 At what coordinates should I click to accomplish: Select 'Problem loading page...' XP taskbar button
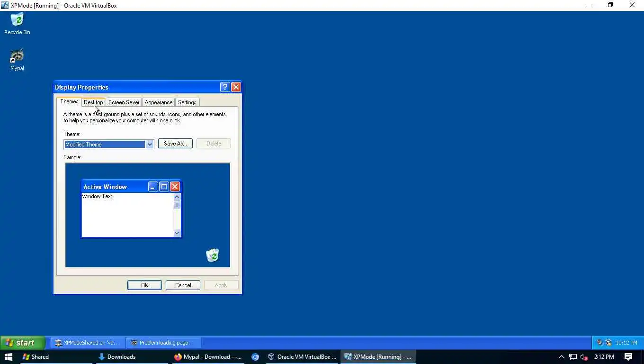tap(163, 343)
